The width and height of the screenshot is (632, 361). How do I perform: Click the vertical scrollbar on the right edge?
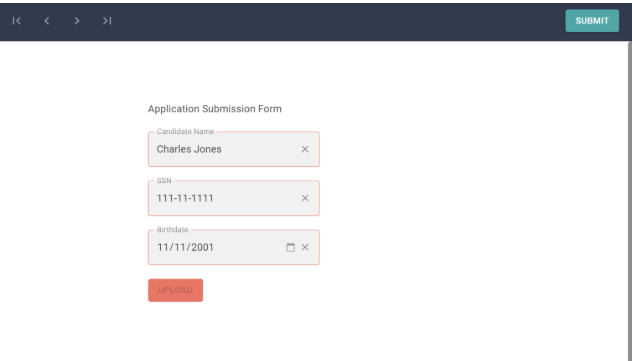point(630,201)
